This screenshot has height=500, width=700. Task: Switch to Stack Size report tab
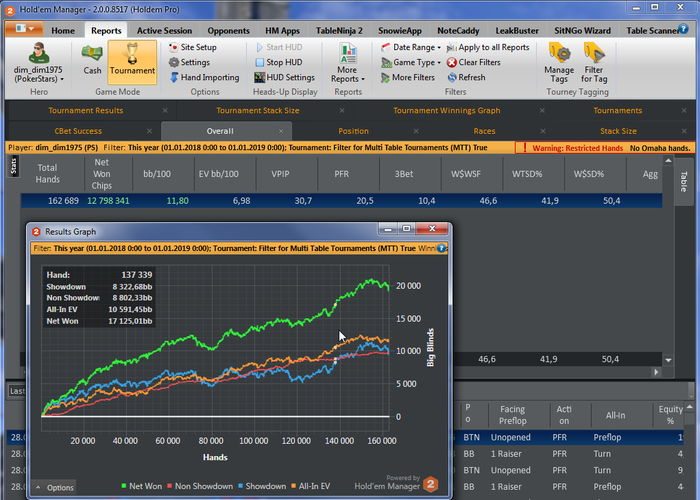click(x=618, y=131)
